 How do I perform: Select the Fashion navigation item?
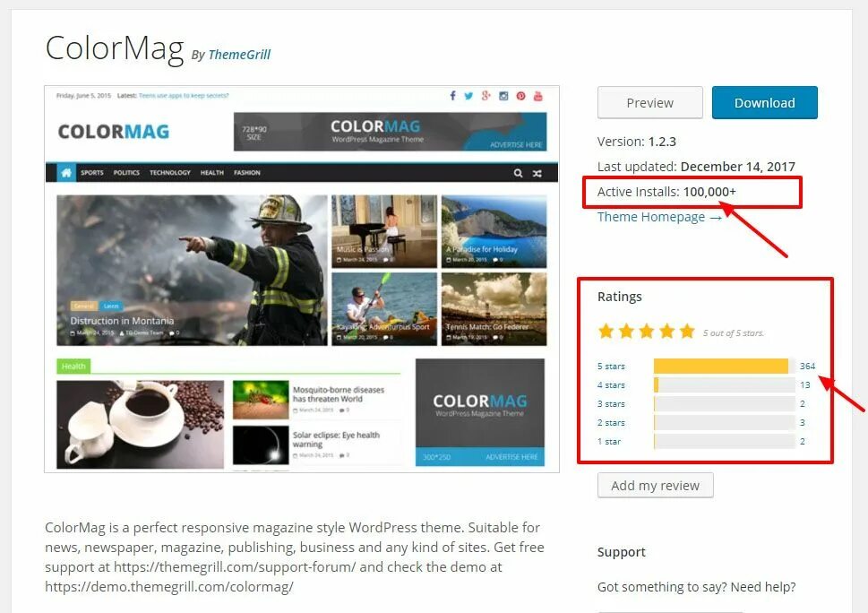[x=247, y=173]
